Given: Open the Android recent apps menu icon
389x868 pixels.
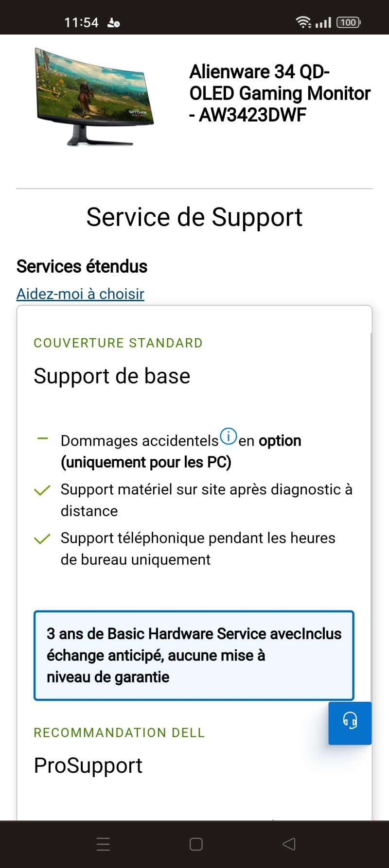Looking at the screenshot, I should [x=103, y=844].
